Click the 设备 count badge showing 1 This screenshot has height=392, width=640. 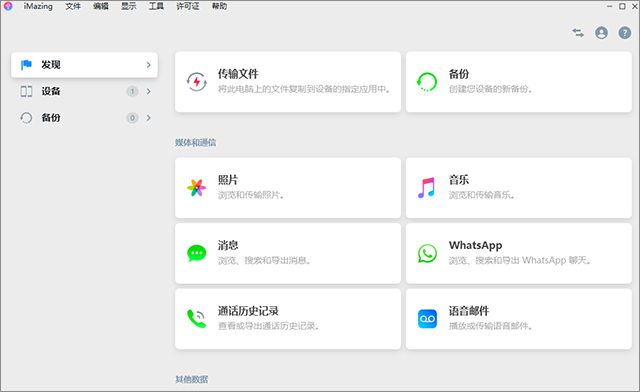click(x=132, y=91)
